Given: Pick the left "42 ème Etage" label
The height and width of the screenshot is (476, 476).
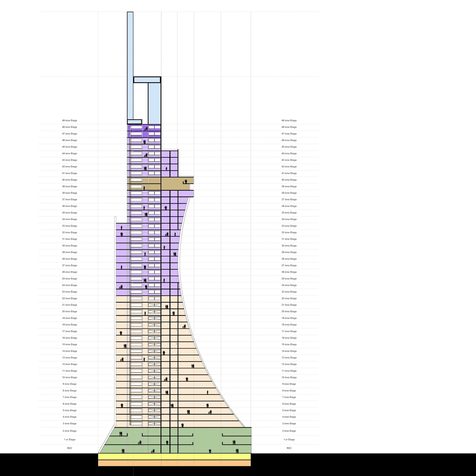Looking at the screenshot, I should [70, 167].
